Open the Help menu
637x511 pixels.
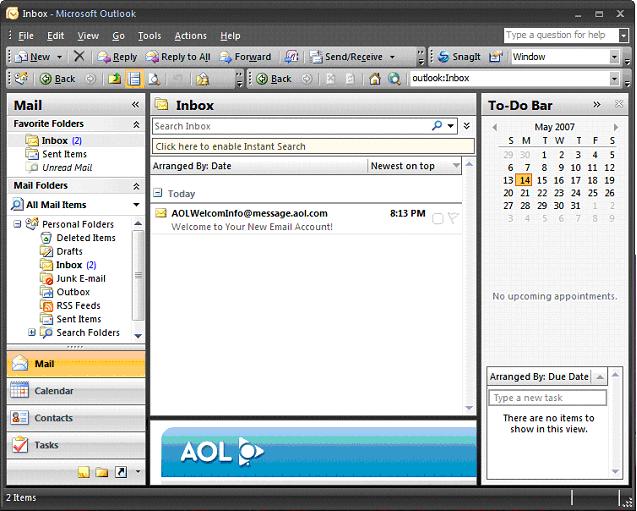pyautogui.click(x=230, y=36)
